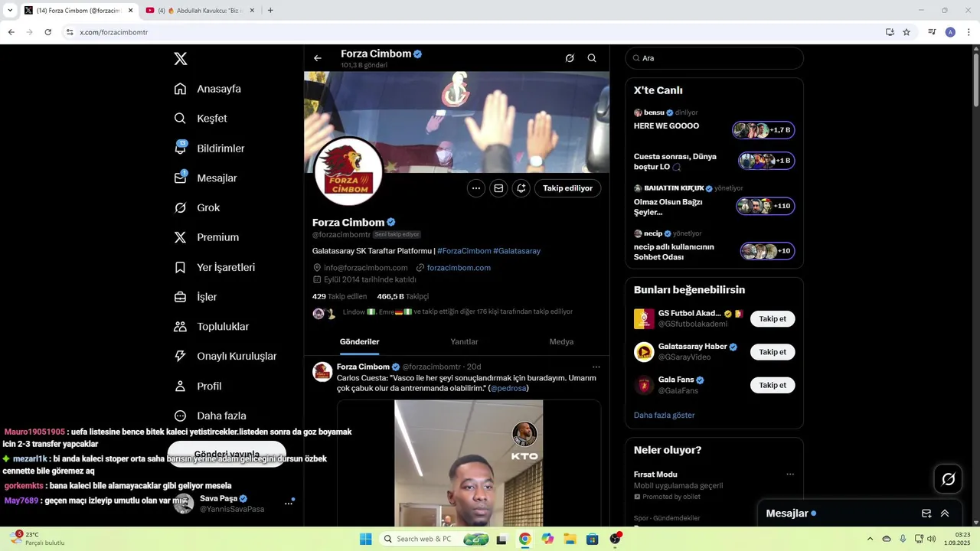This screenshot has width=980, height=551.
Task: Open İşler jobs page
Action: click(x=195, y=297)
